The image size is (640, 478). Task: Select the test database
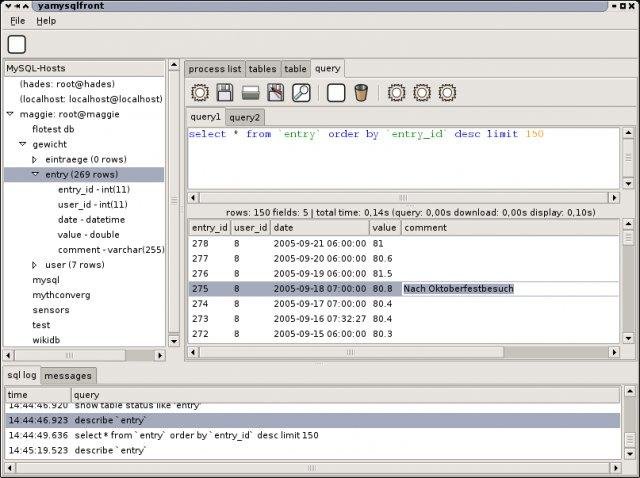[x=41, y=325]
